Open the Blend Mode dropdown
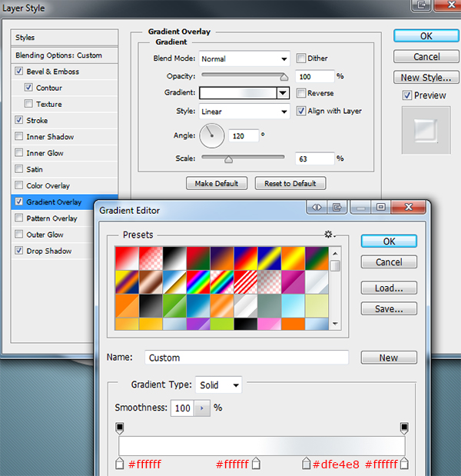 coord(244,58)
